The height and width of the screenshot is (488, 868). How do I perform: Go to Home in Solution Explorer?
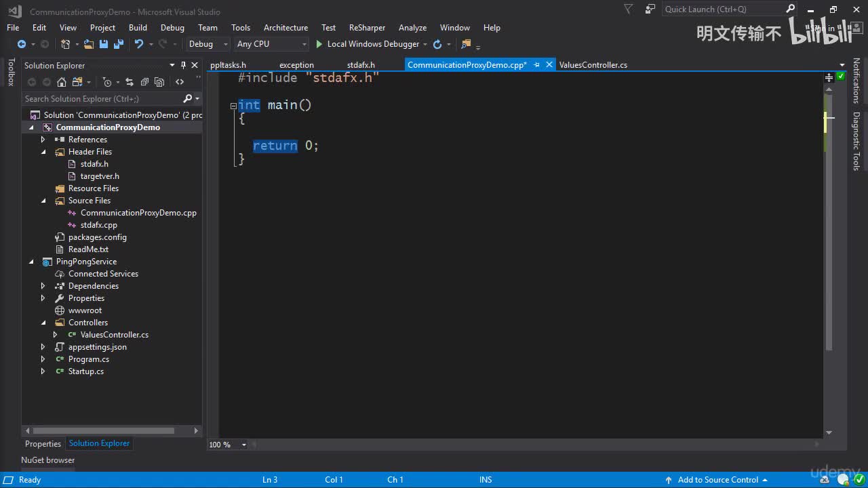[62, 82]
